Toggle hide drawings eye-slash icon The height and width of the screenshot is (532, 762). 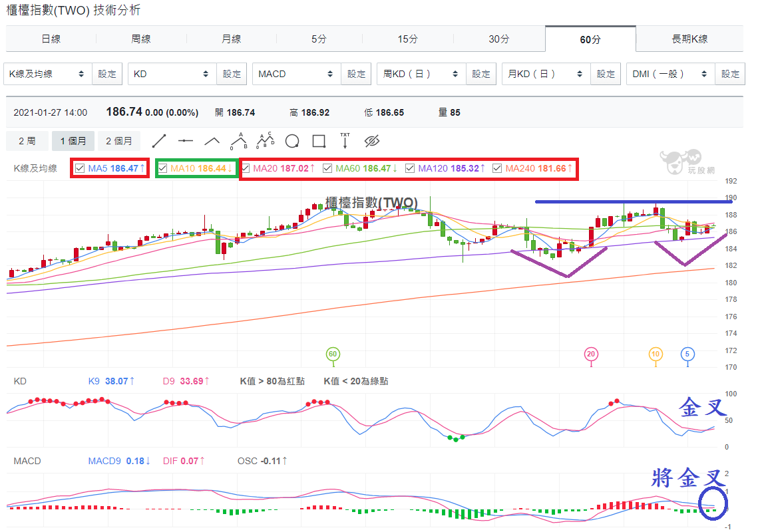pos(372,141)
